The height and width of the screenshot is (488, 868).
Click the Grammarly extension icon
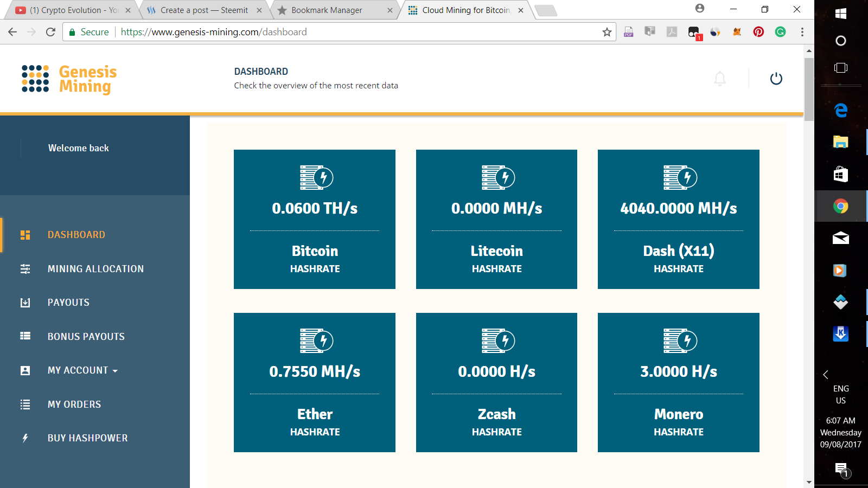pyautogui.click(x=780, y=32)
